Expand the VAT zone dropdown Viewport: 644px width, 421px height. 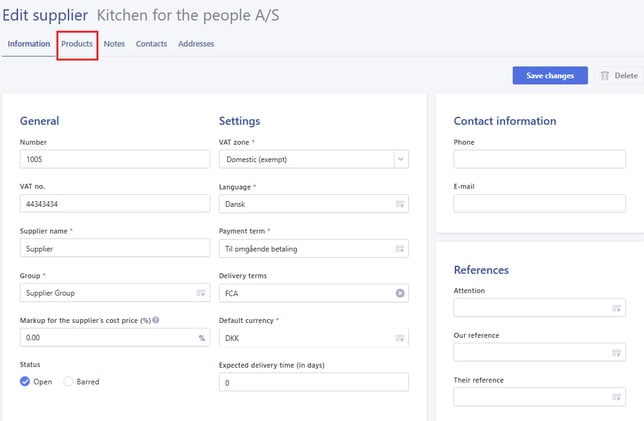tap(400, 159)
